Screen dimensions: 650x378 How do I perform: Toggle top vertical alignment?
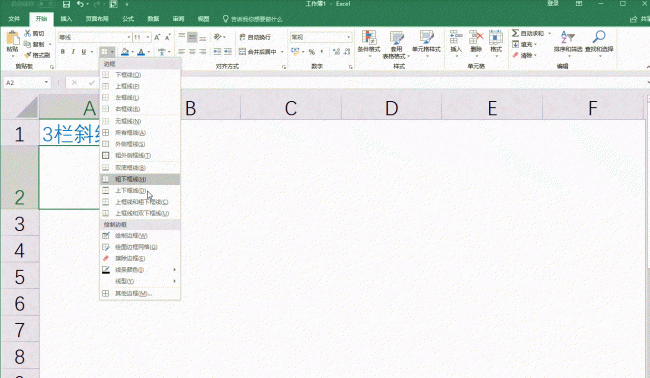pyautogui.click(x=182, y=37)
